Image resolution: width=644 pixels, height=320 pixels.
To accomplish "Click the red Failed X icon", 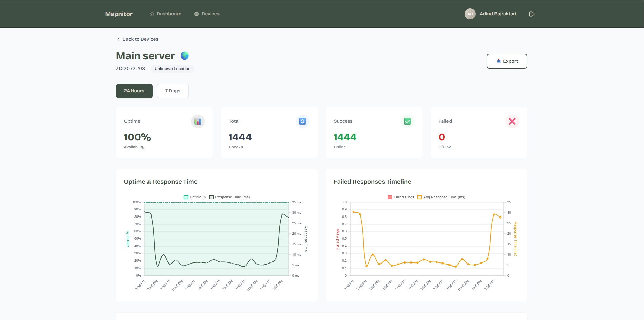I will (512, 121).
